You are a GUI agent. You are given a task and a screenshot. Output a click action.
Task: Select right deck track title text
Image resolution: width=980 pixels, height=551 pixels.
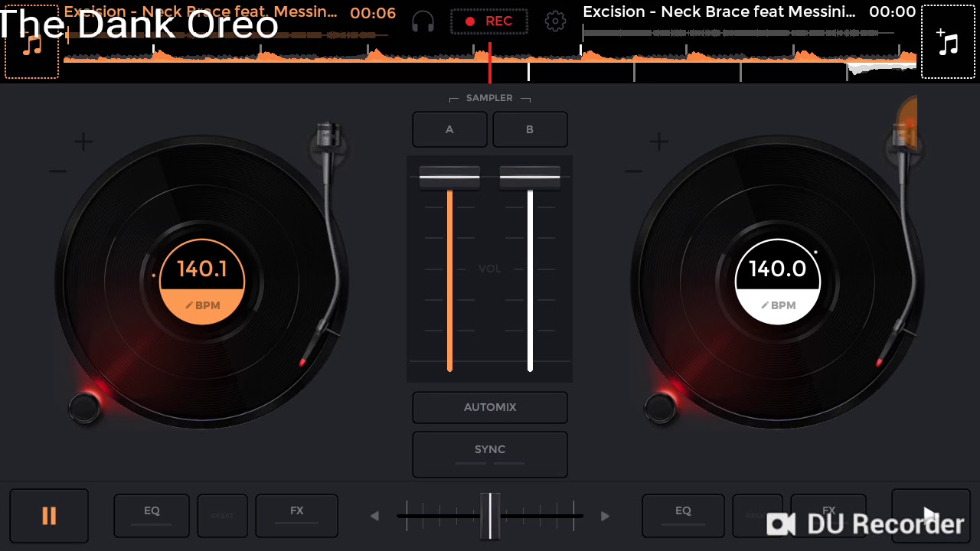[x=720, y=11]
